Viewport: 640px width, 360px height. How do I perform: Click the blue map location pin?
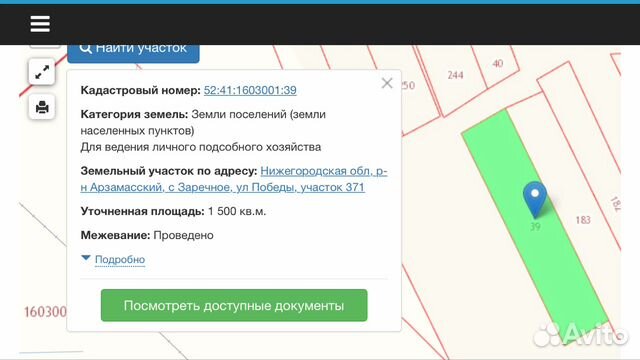[x=535, y=199]
